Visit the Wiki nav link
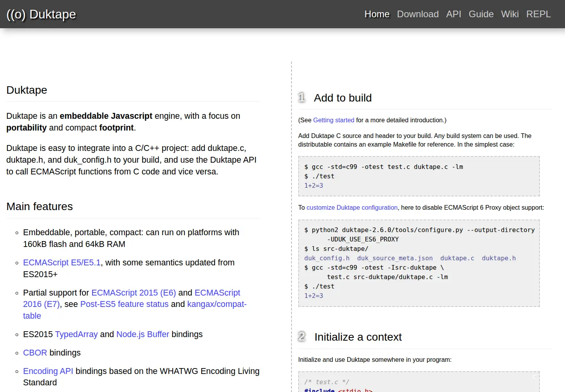Image resolution: width=565 pixels, height=392 pixels. click(x=510, y=14)
